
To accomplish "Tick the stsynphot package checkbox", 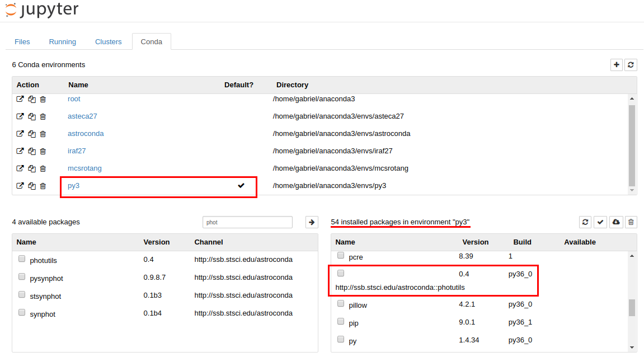I will (22, 294).
